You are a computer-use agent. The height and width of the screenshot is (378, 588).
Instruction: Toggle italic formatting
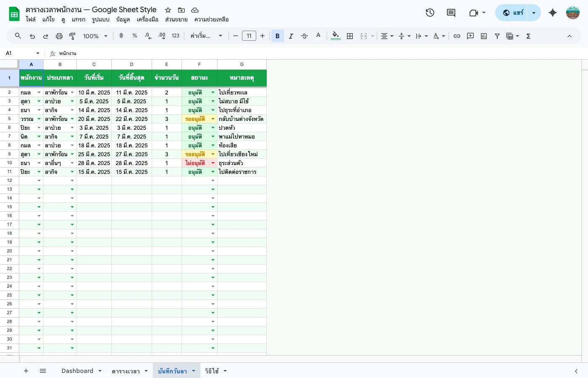coord(291,36)
